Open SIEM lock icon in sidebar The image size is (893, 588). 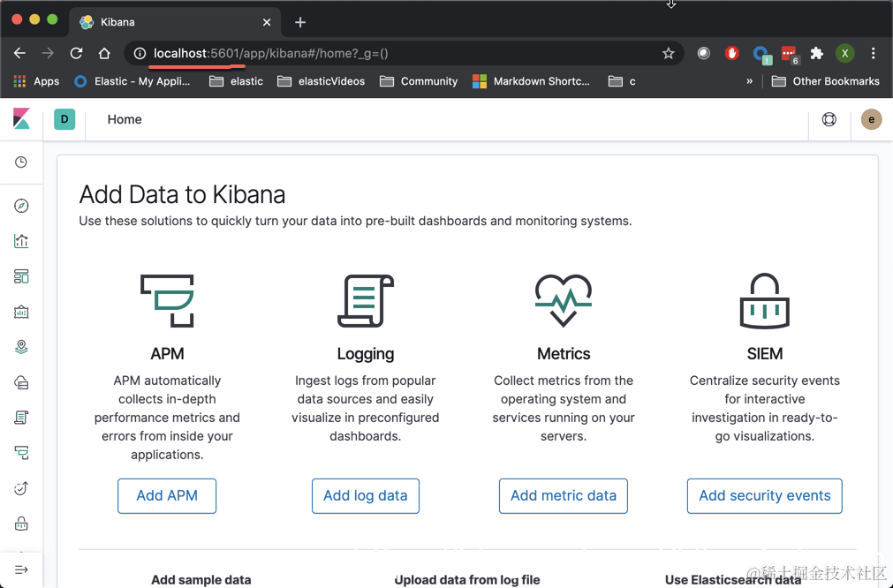21,524
